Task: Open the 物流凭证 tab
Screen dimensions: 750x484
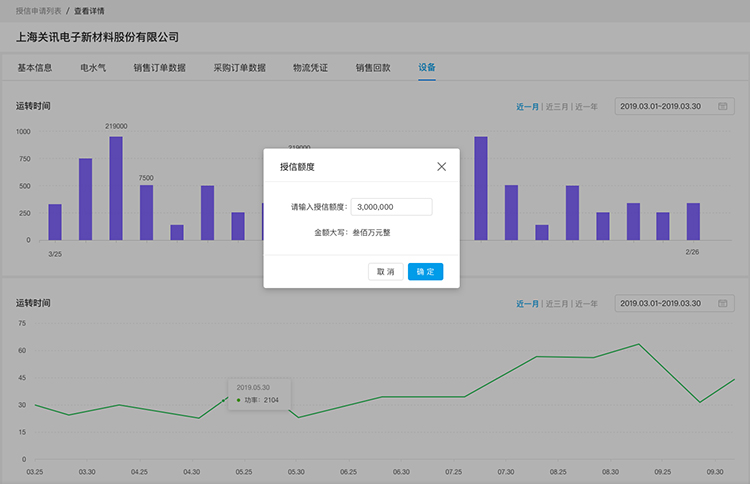Action: 310,69
